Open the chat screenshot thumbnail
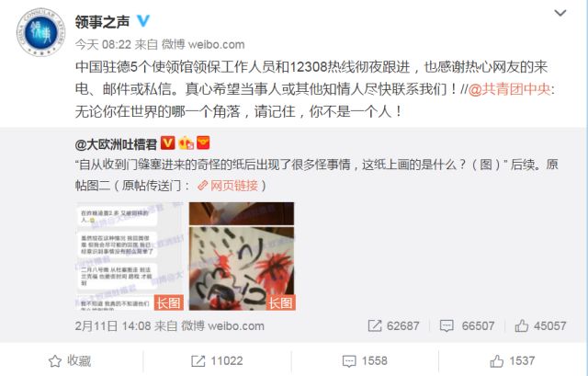 pyautogui.click(x=130, y=256)
